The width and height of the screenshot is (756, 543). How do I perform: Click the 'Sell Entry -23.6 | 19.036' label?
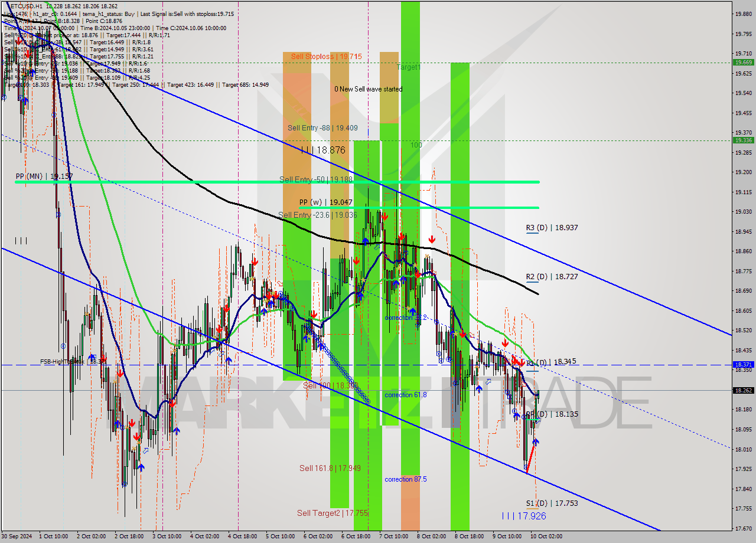click(318, 215)
